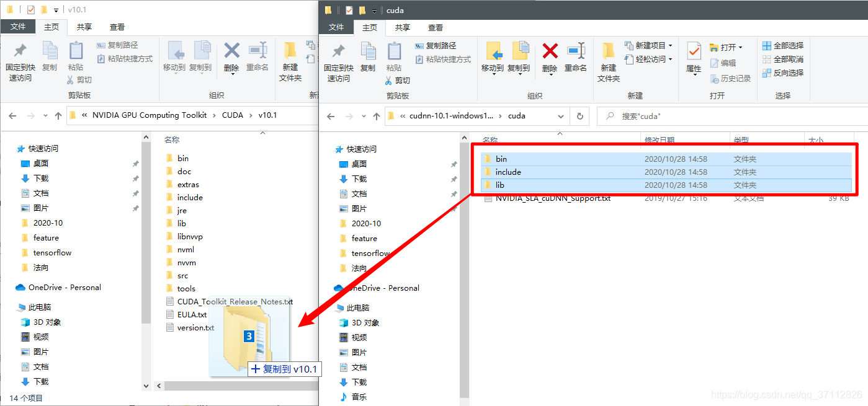Switch to View (查看) tab in cuda window
Screen dimensions: 868x406
coord(436,27)
